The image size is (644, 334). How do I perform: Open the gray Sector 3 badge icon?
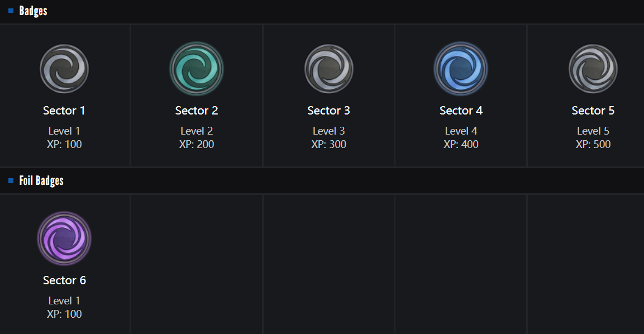329,69
